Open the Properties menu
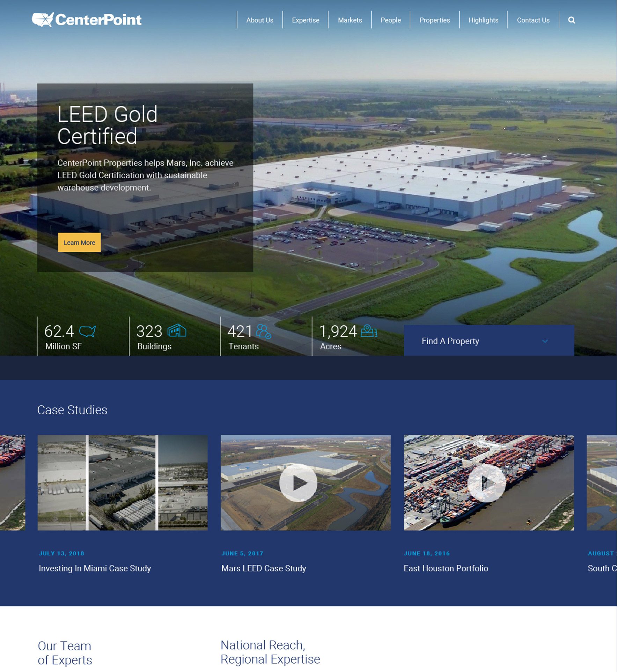This screenshot has height=672, width=617. click(435, 20)
